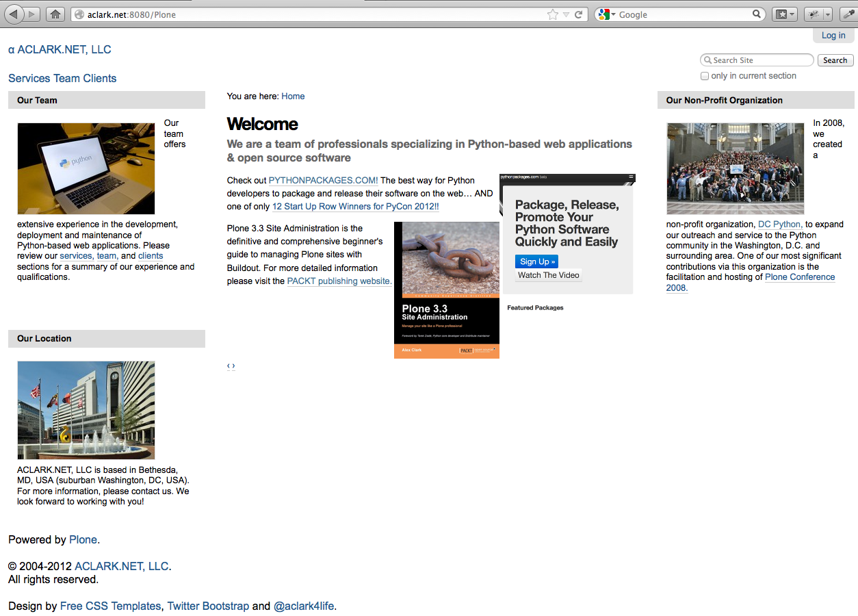Go back with the browser back arrow
This screenshot has width=858, height=616.
tap(14, 14)
